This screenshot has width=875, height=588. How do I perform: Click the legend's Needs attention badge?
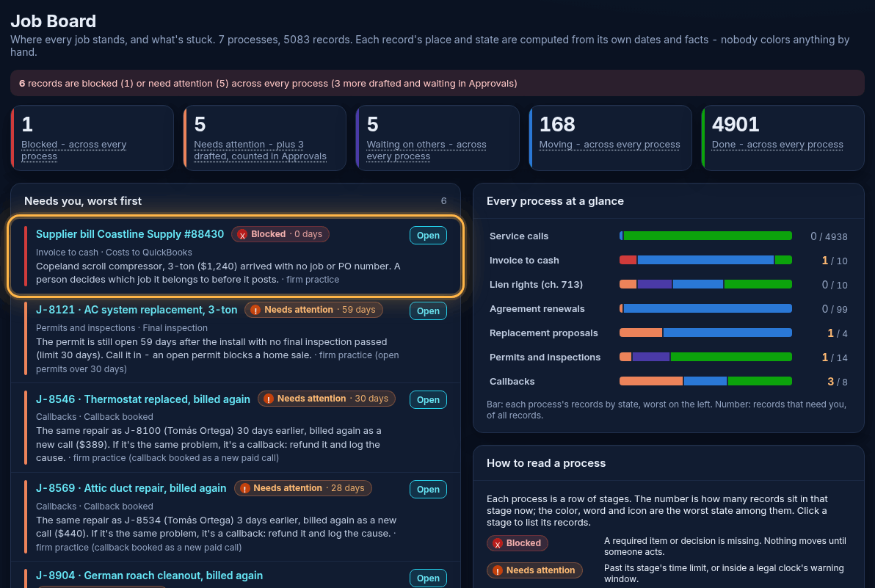(x=534, y=570)
